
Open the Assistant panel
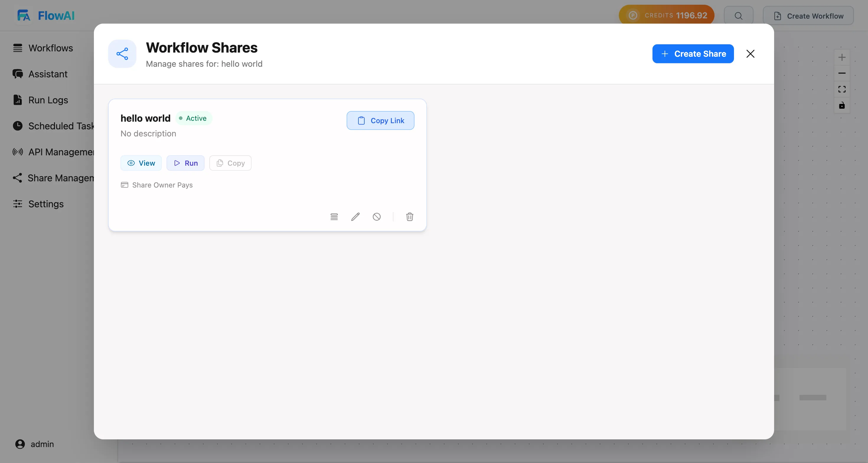point(48,74)
